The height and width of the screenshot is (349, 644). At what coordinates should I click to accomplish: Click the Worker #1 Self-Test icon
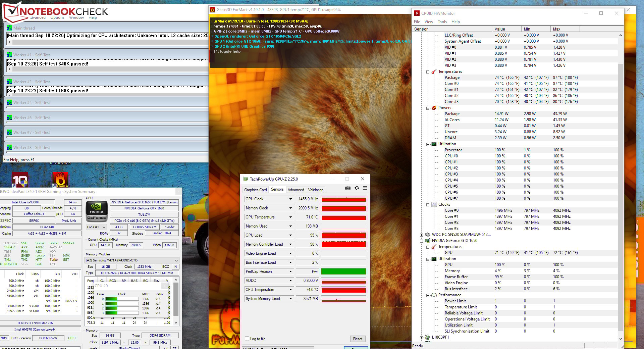tap(9, 55)
